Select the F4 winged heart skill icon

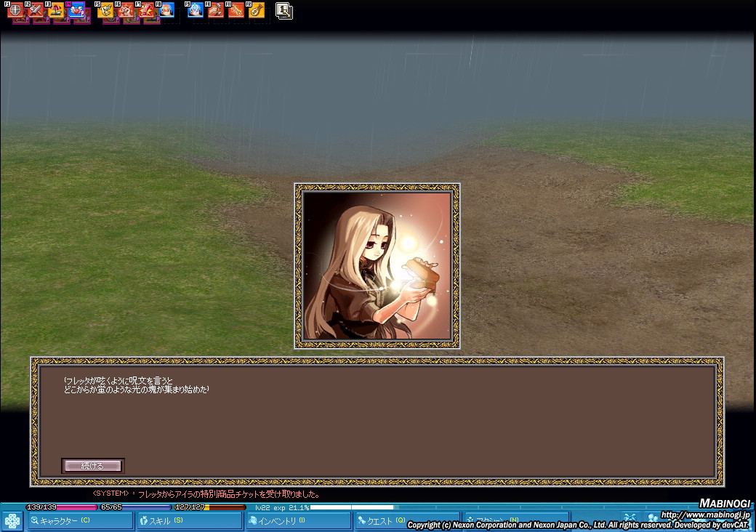click(76, 9)
